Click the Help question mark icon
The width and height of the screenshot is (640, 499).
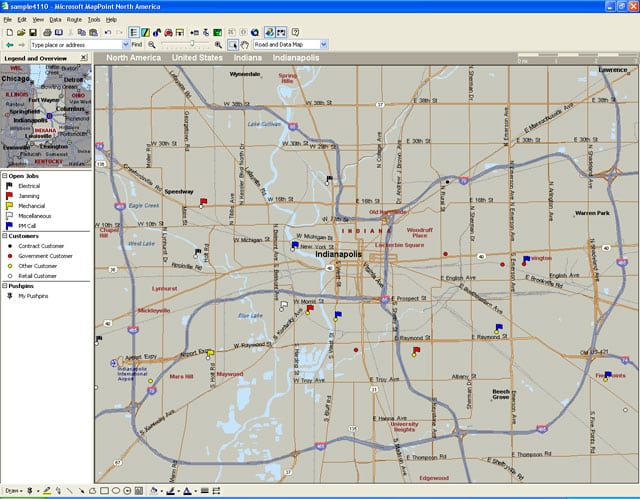pyautogui.click(x=295, y=32)
